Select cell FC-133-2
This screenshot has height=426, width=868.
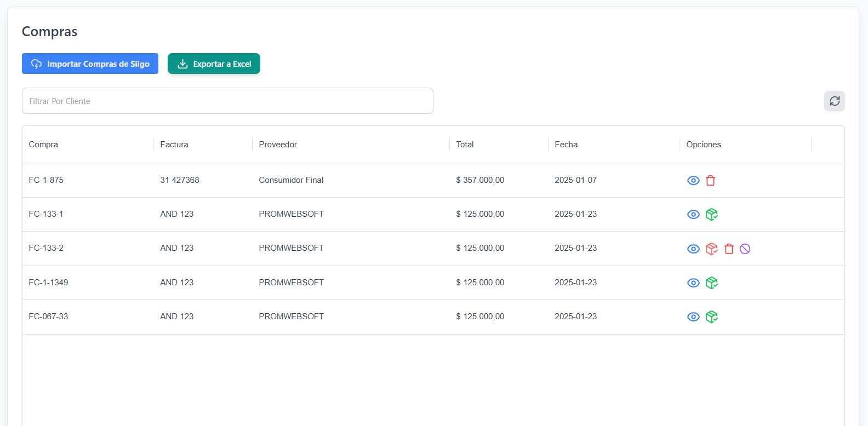pyautogui.click(x=46, y=248)
